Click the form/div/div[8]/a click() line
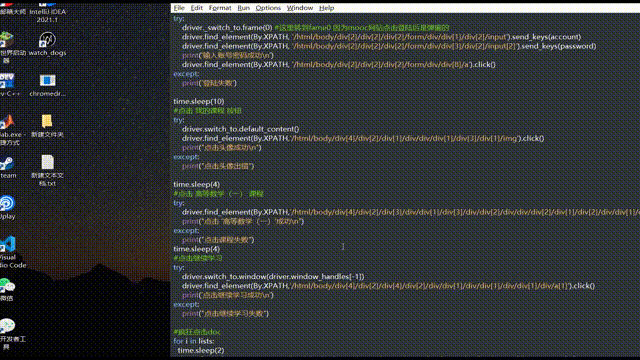640x360 pixels. [338, 64]
